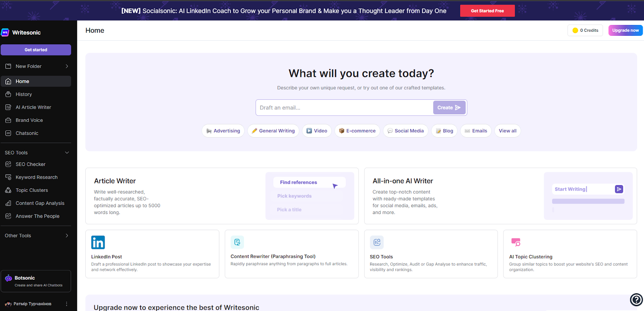Open the Content Rewriter (Paraphrasing Tool) title
Viewport: 644px width, 311px height.
click(x=273, y=256)
